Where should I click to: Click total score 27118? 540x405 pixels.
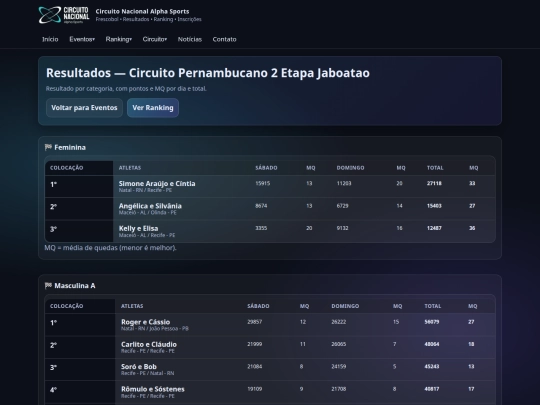point(434,184)
